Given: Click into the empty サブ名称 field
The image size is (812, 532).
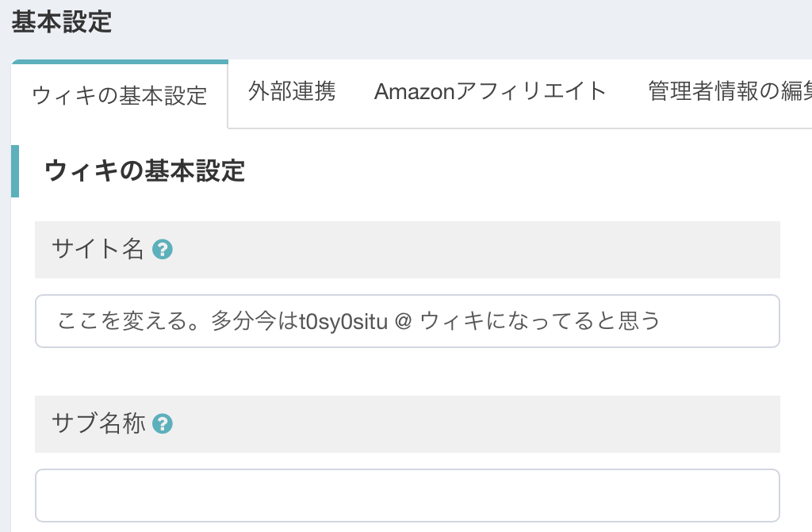Looking at the screenshot, I should pyautogui.click(x=407, y=496).
